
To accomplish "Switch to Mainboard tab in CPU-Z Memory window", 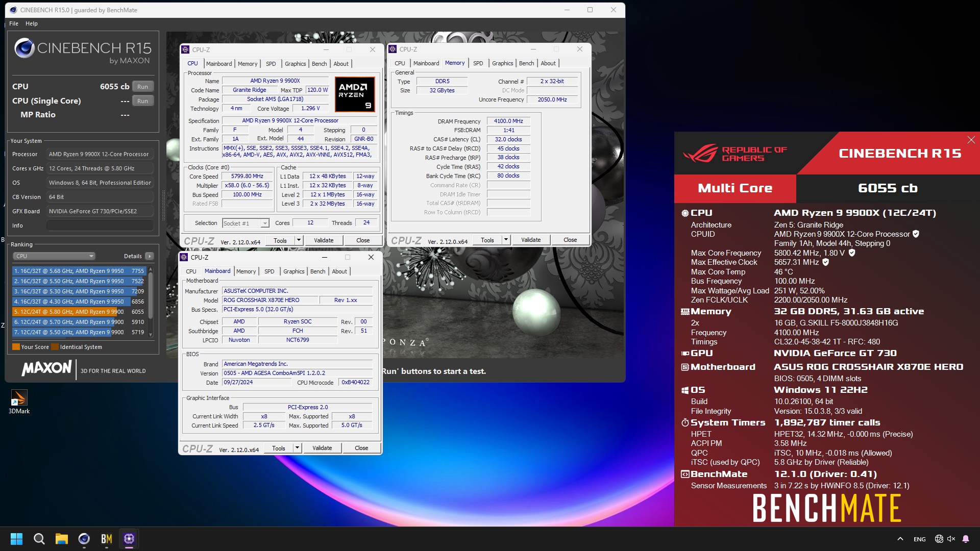I will click(426, 63).
